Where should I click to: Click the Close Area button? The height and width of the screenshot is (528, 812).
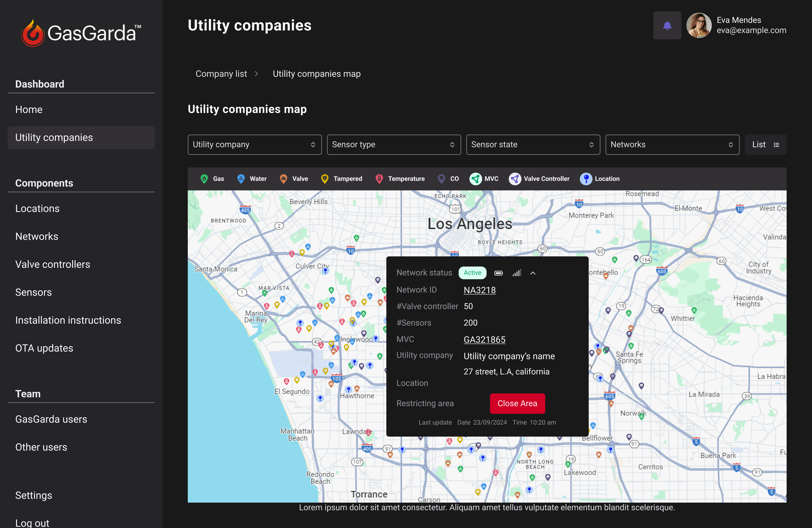pos(517,403)
